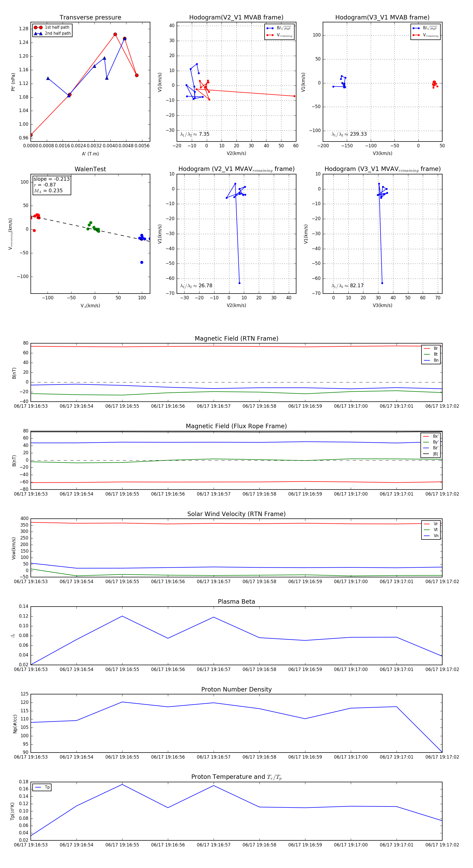Select the highest red point in Transverse pressure

pos(115,34)
